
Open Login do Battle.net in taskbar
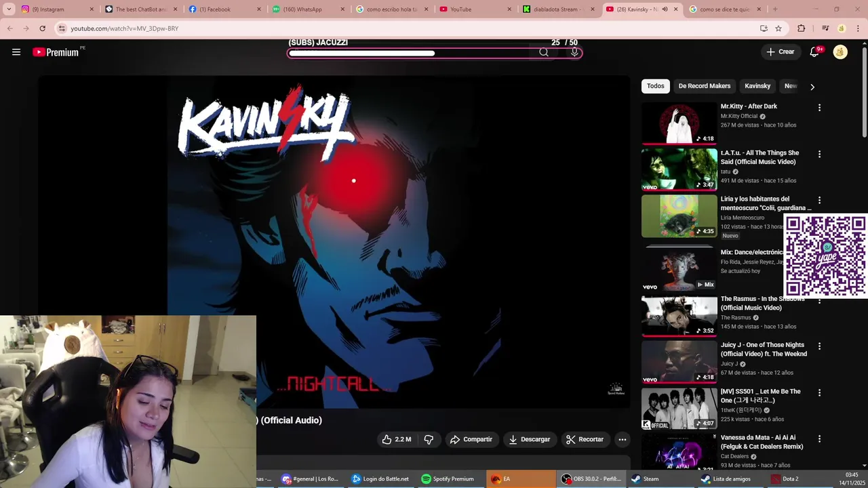(380, 479)
